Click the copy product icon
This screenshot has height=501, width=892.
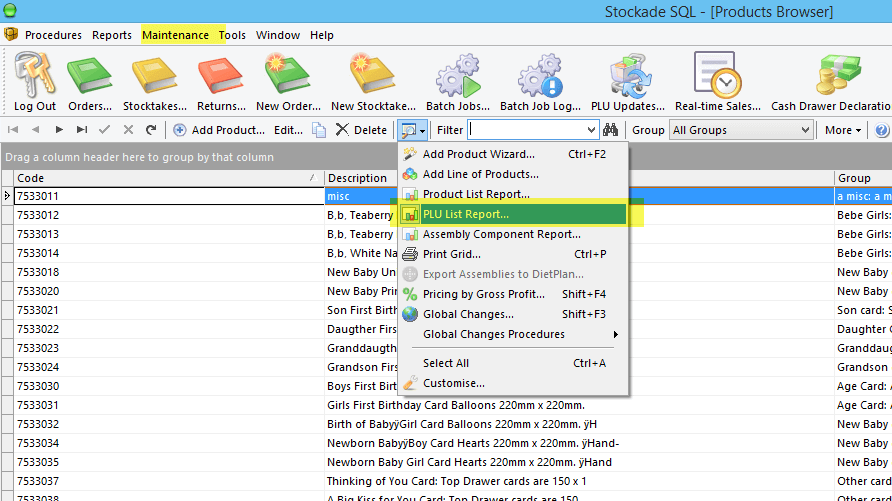pos(319,130)
